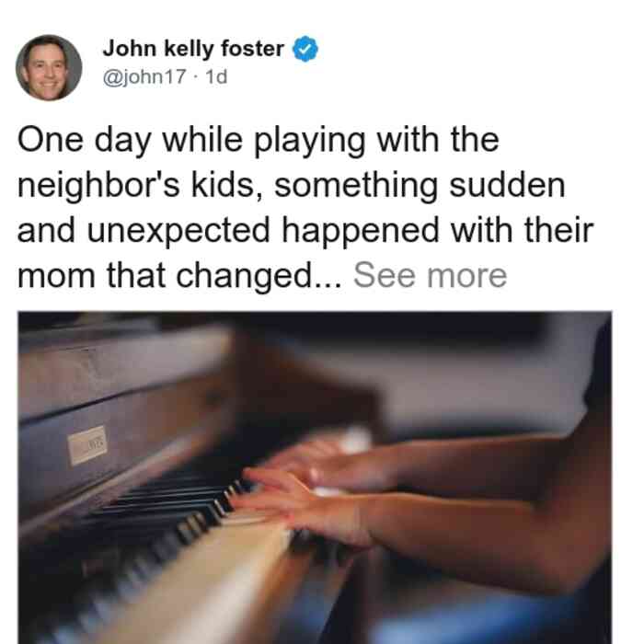This screenshot has width=644, height=644.
Task: Click the line 'and unexpected happened with their'
Action: click(305, 231)
